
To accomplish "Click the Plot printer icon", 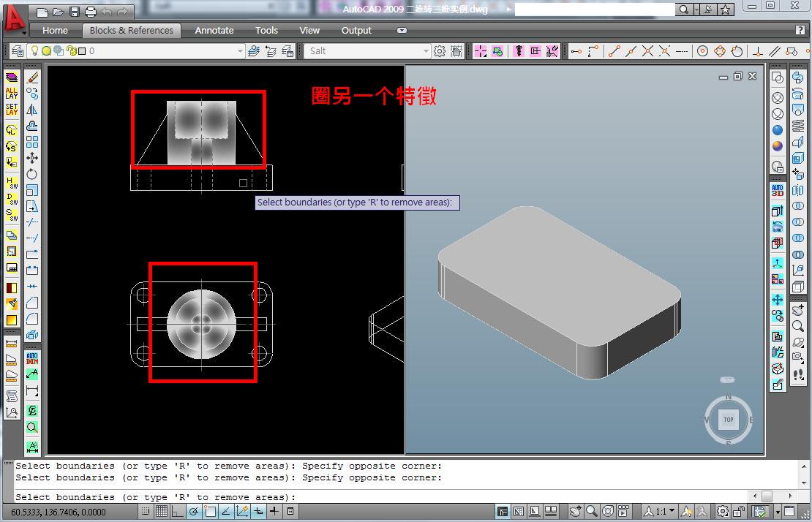I will click(x=91, y=12).
